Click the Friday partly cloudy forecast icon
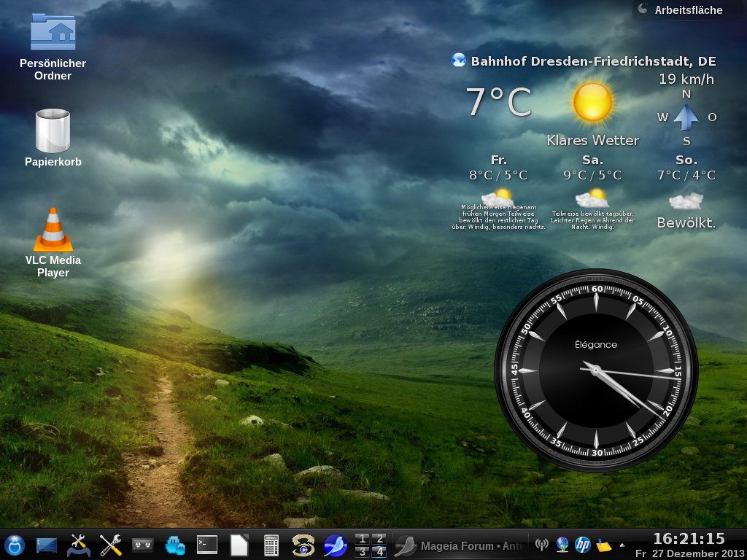This screenshot has width=747, height=560. (498, 197)
